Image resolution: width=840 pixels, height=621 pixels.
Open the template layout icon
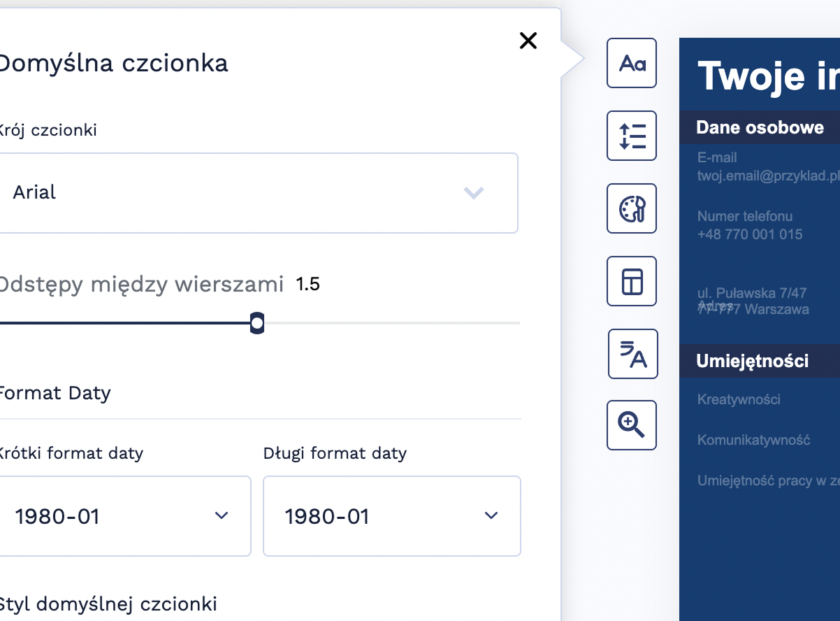coord(632,281)
